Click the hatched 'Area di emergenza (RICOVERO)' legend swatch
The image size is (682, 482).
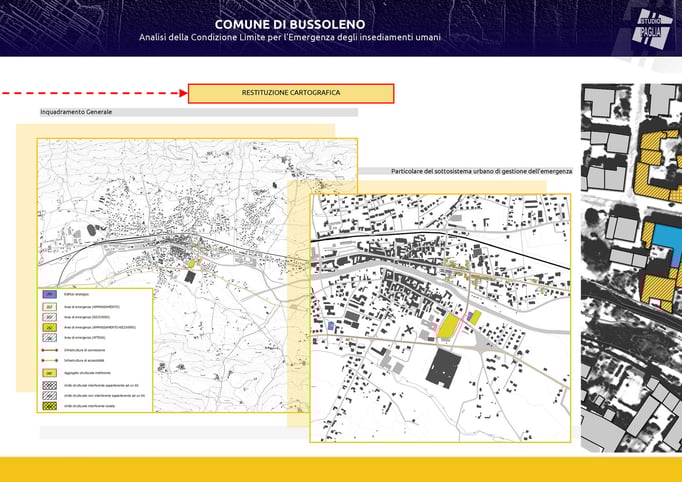point(50,317)
